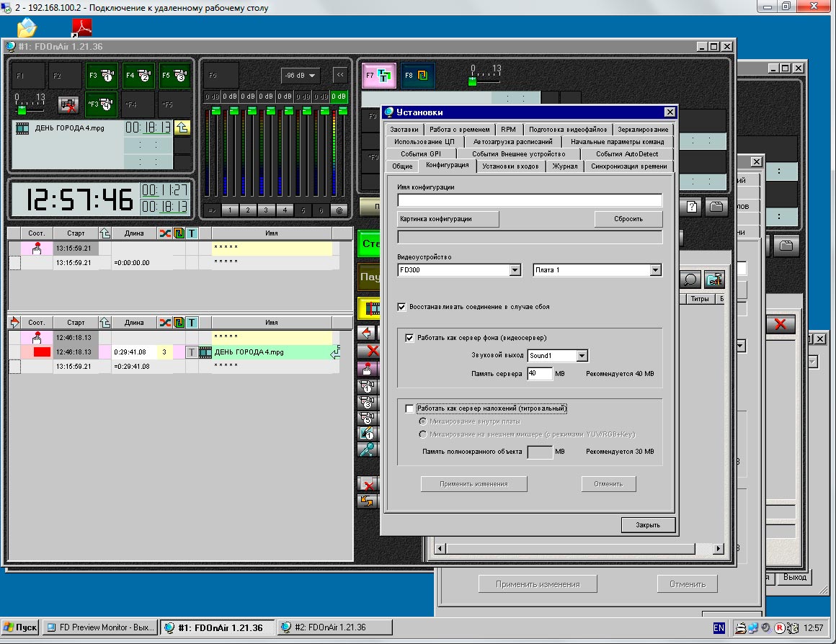Image resolution: width=836 pixels, height=644 pixels.
Task: Toggle mixer channel 4 button
Action: pyautogui.click(x=285, y=210)
